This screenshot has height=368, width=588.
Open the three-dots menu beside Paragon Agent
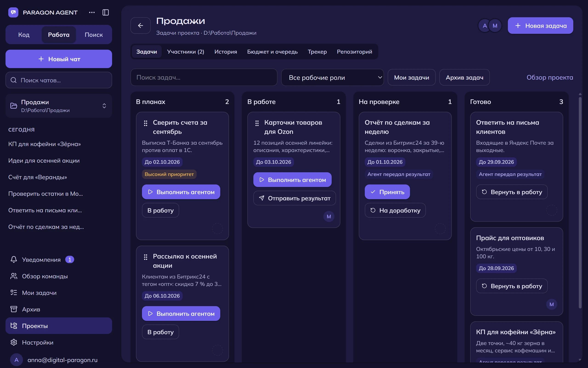(92, 12)
